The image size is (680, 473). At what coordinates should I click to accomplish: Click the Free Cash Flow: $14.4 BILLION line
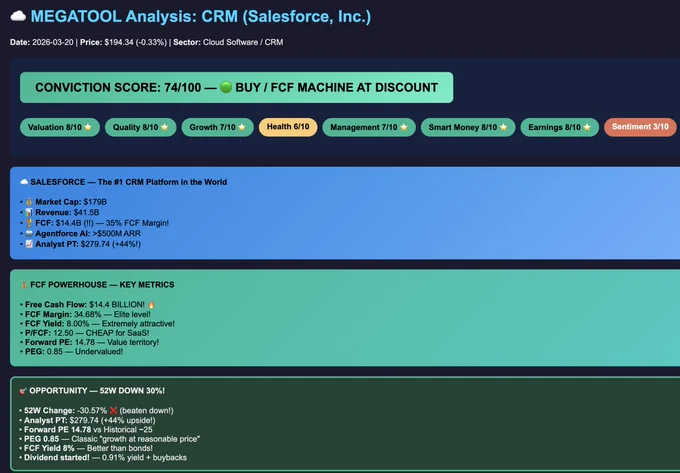(x=90, y=305)
